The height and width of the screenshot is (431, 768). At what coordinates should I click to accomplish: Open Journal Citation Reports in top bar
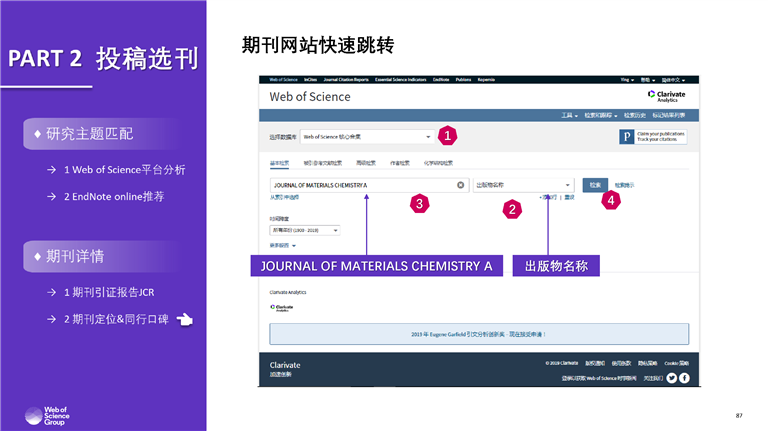(x=346, y=79)
